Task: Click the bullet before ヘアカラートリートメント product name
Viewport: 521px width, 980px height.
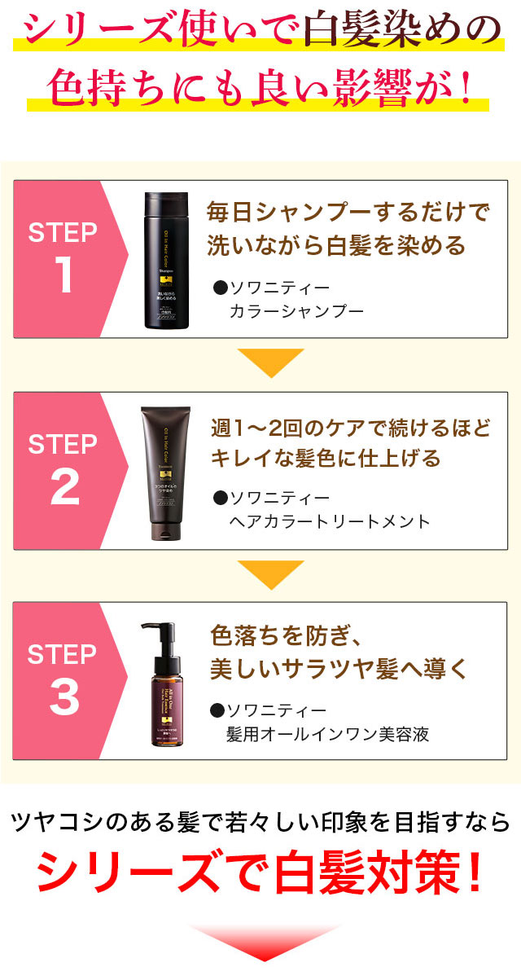Action: (x=218, y=498)
